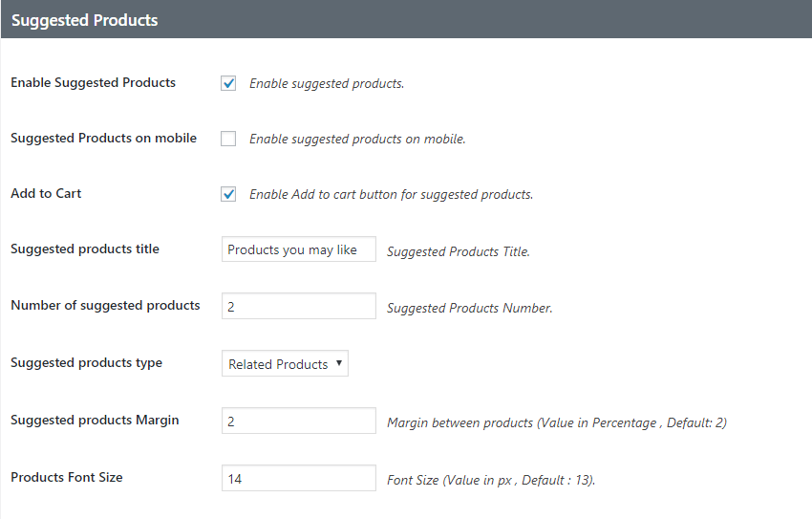Click the 'Enable Suggested Products' row label

click(93, 82)
